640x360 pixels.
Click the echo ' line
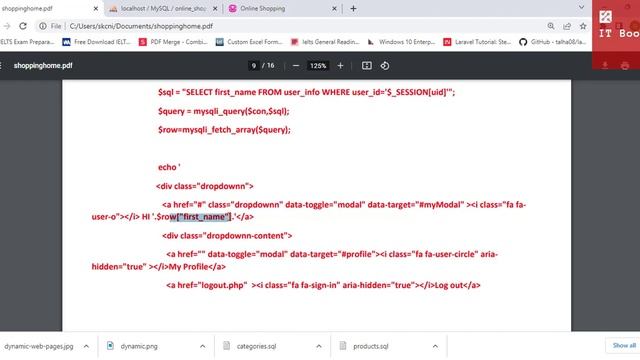click(x=169, y=167)
